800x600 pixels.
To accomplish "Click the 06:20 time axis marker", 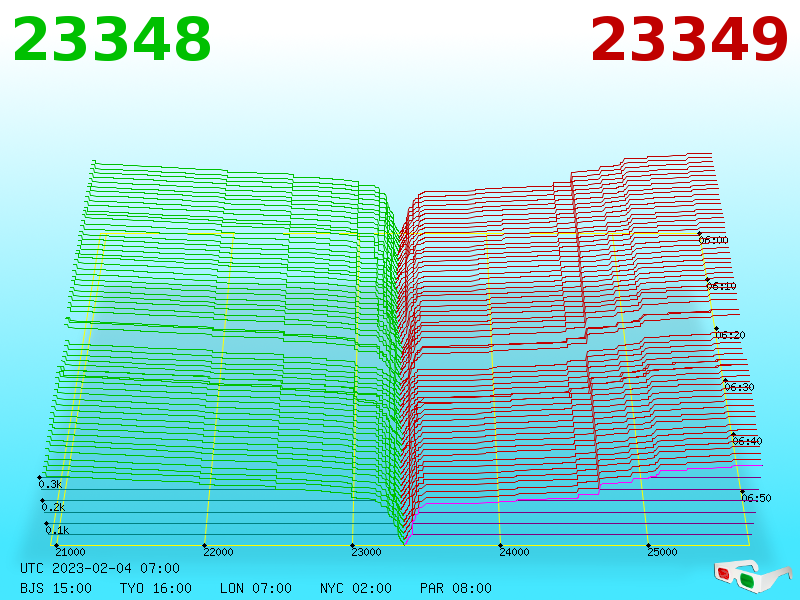I will (x=730, y=335).
